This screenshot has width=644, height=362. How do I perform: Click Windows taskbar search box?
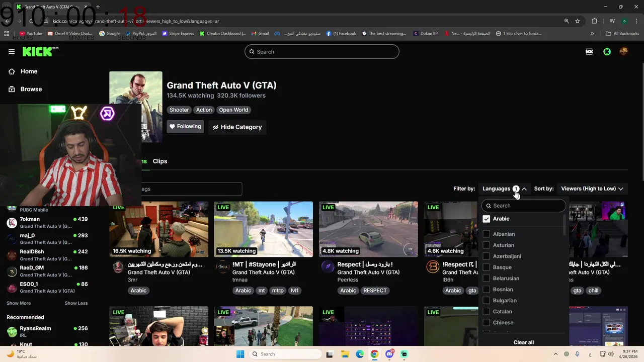(286, 354)
